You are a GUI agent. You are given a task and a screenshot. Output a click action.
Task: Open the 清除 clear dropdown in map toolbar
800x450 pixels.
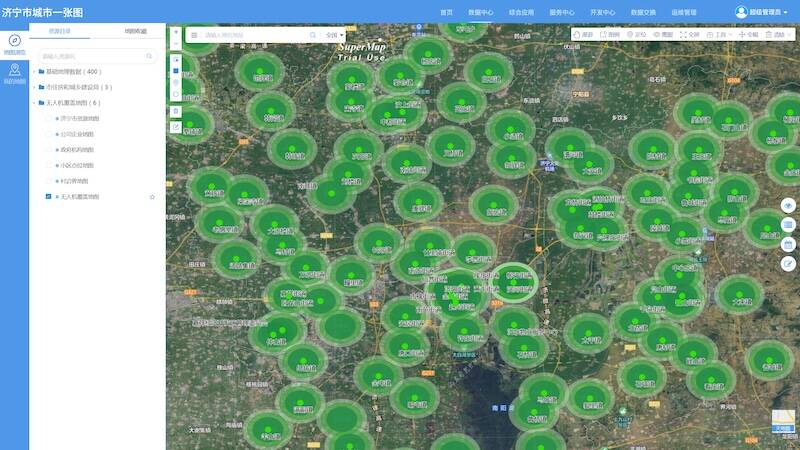778,35
